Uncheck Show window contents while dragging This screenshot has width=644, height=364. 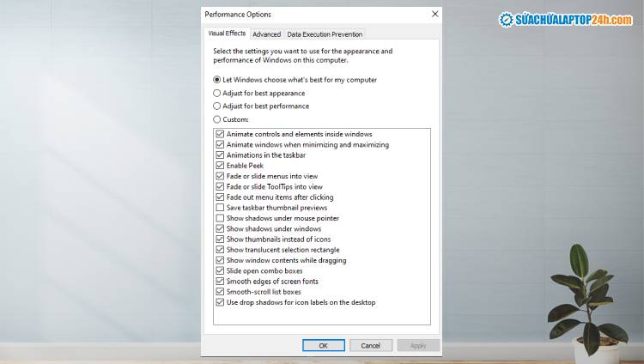(x=220, y=260)
